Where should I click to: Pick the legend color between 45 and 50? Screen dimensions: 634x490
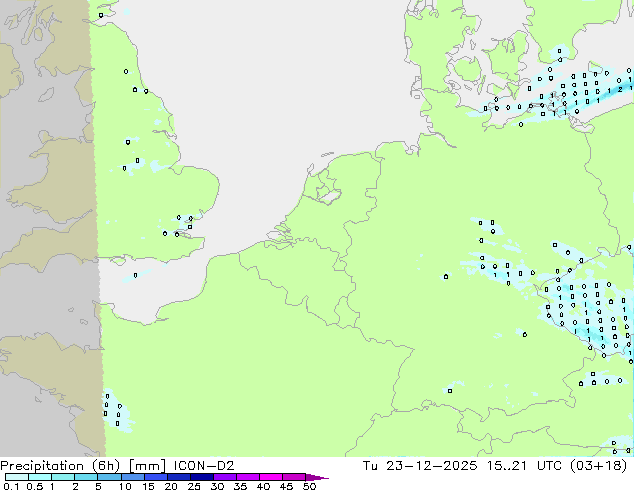point(297,477)
